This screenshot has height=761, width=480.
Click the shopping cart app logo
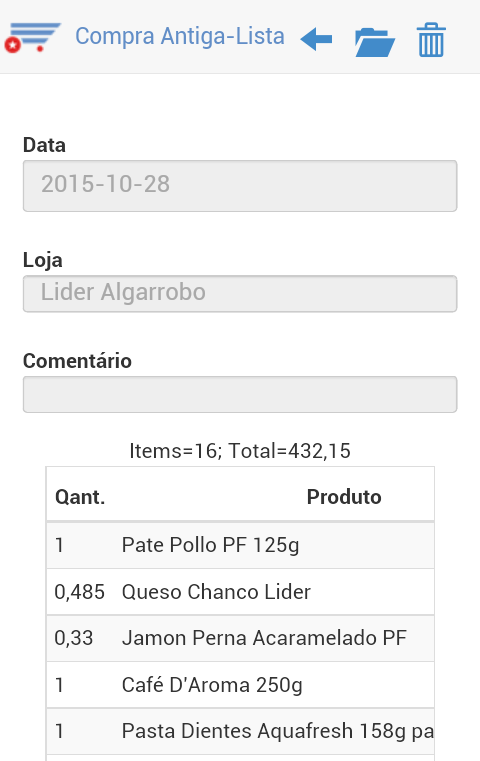tap(33, 37)
